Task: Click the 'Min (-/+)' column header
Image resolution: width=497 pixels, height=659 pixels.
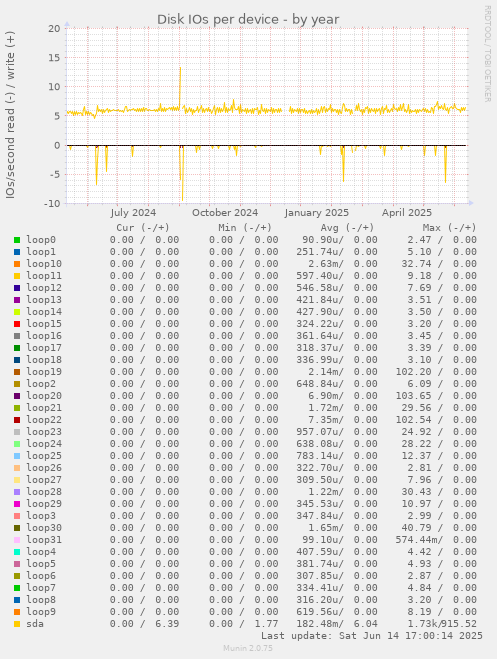Action: 245,228
